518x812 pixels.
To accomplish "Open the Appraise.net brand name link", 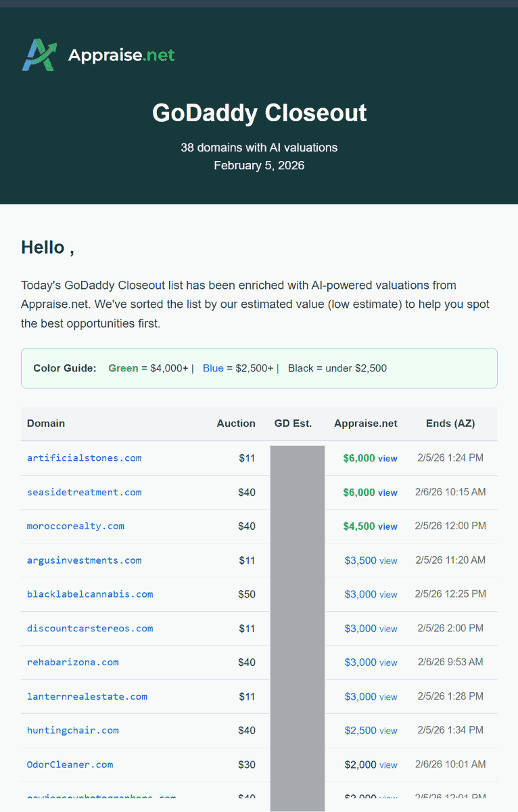I will pyautogui.click(x=121, y=55).
